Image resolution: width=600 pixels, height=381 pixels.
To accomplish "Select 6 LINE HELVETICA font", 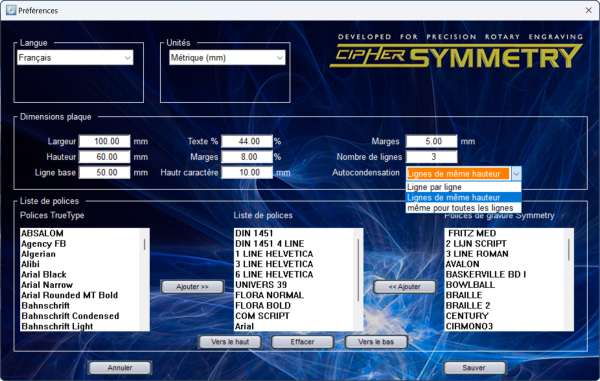I will (293, 275).
